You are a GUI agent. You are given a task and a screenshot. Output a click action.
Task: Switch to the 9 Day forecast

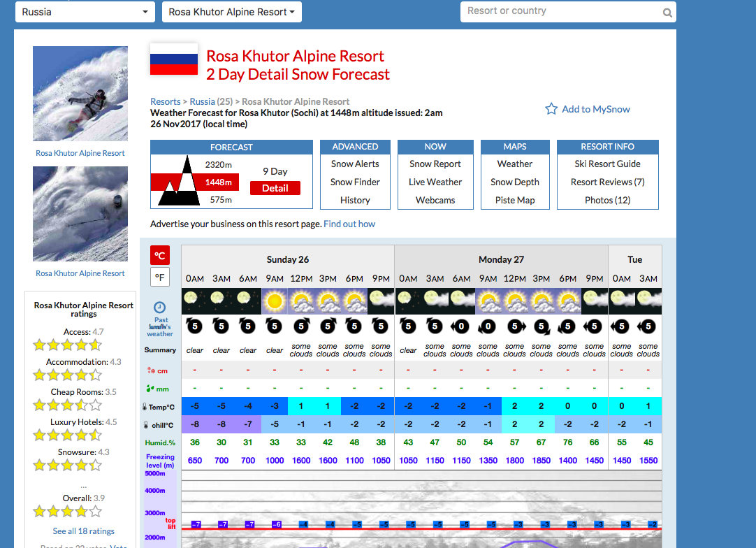pyautogui.click(x=275, y=171)
